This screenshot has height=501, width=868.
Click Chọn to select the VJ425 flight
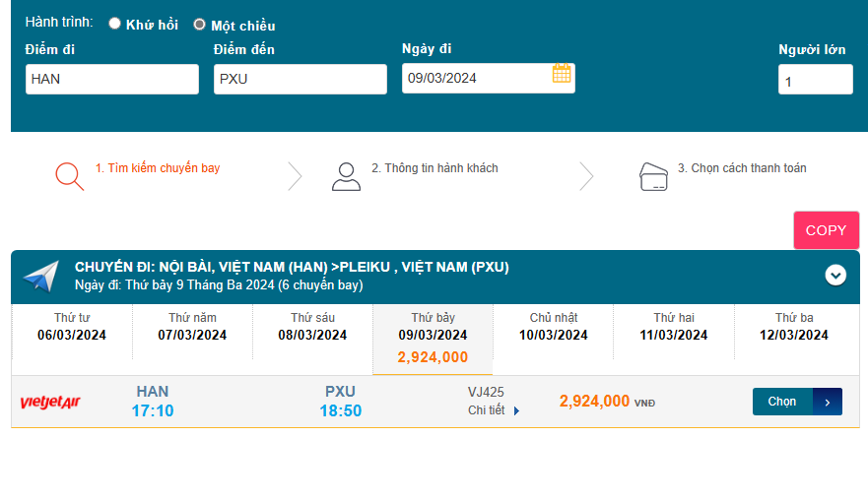(x=796, y=402)
